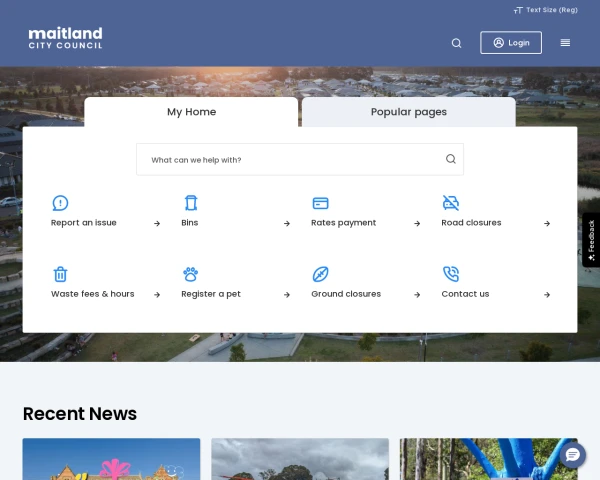The width and height of the screenshot is (600, 480).
Task: Click the Contact us phone icon
Action: click(x=451, y=274)
